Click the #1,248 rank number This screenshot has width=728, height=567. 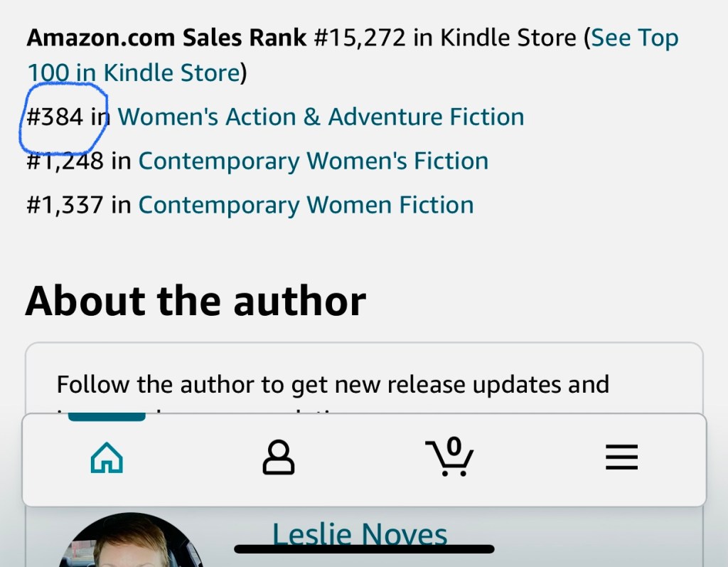(x=65, y=161)
